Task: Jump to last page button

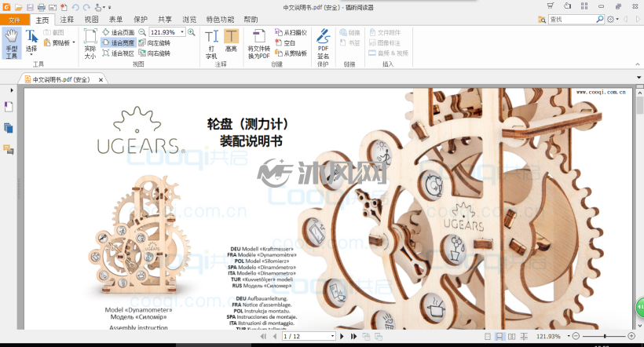Action: 353,336
